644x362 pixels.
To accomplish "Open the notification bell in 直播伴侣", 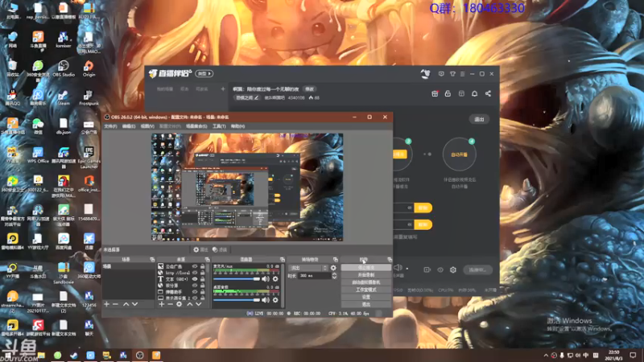I will (x=474, y=93).
